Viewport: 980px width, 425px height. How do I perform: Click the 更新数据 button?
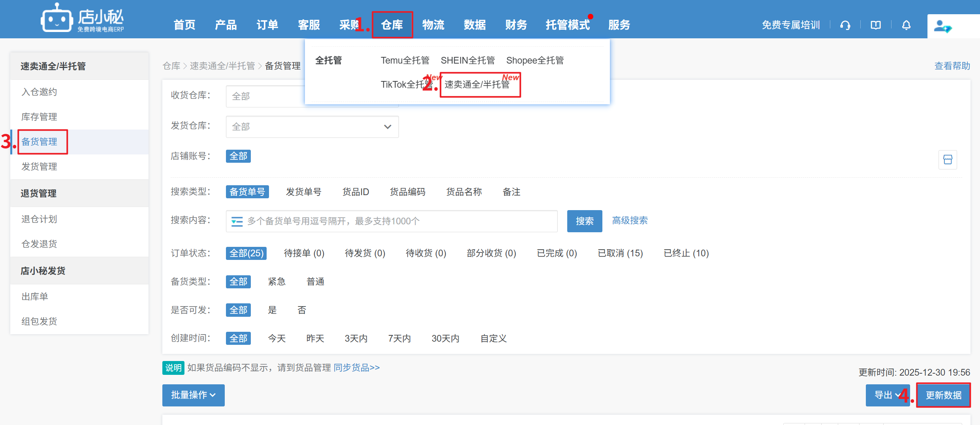coord(943,395)
